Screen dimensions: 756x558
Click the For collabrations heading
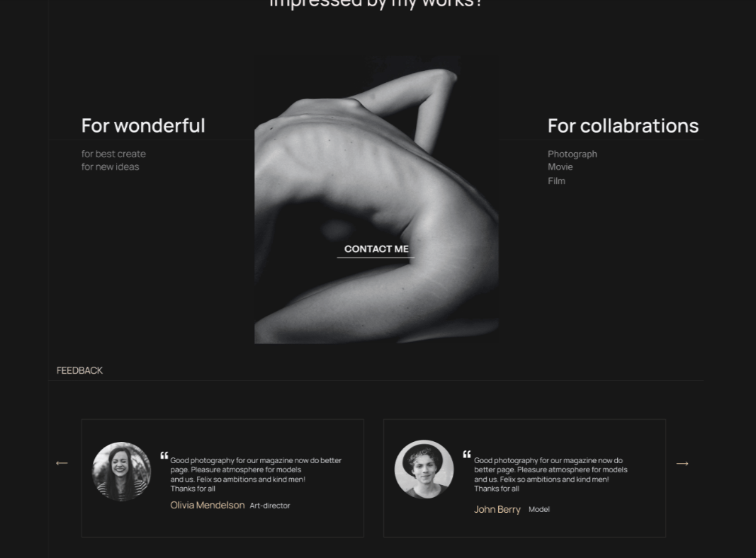click(x=623, y=126)
